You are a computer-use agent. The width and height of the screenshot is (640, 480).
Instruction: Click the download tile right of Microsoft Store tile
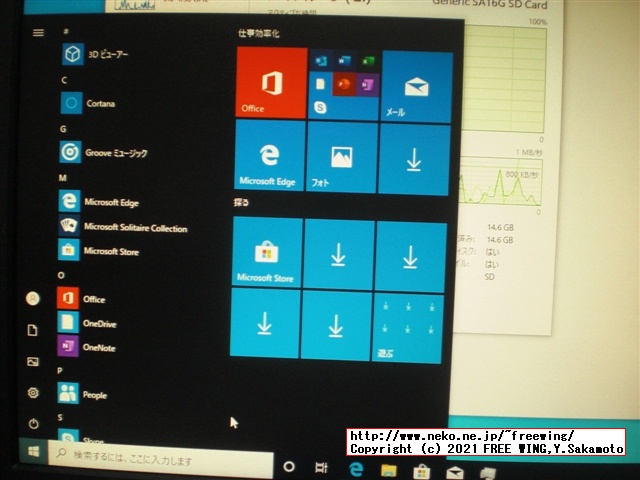click(x=339, y=254)
